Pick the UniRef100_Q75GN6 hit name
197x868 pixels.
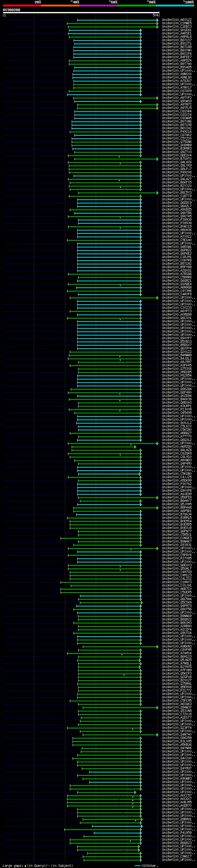pos(177,142)
